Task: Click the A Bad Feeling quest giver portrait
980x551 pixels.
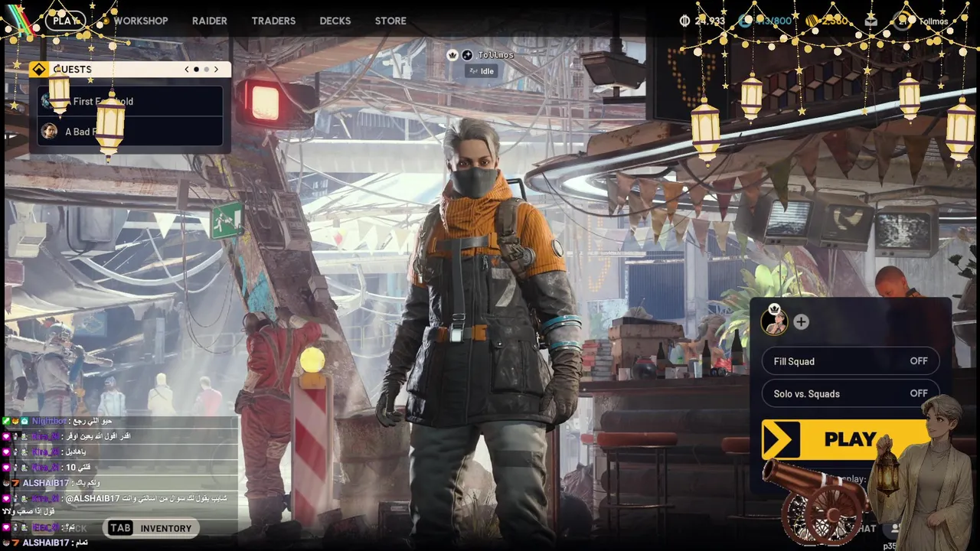Action: (x=49, y=132)
